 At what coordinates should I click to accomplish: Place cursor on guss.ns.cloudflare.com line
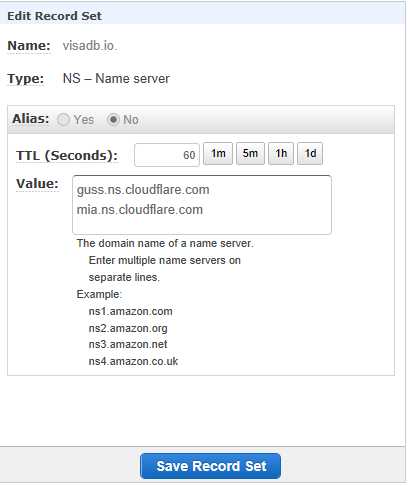click(143, 190)
